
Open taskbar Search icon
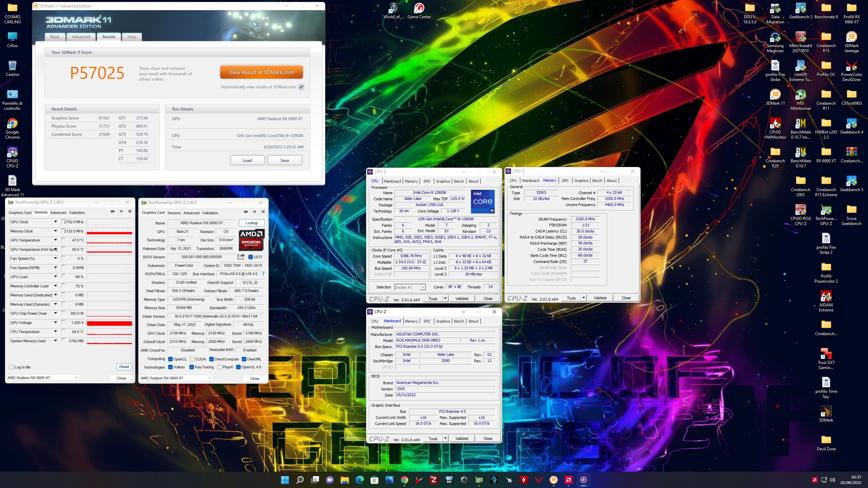click(x=300, y=480)
